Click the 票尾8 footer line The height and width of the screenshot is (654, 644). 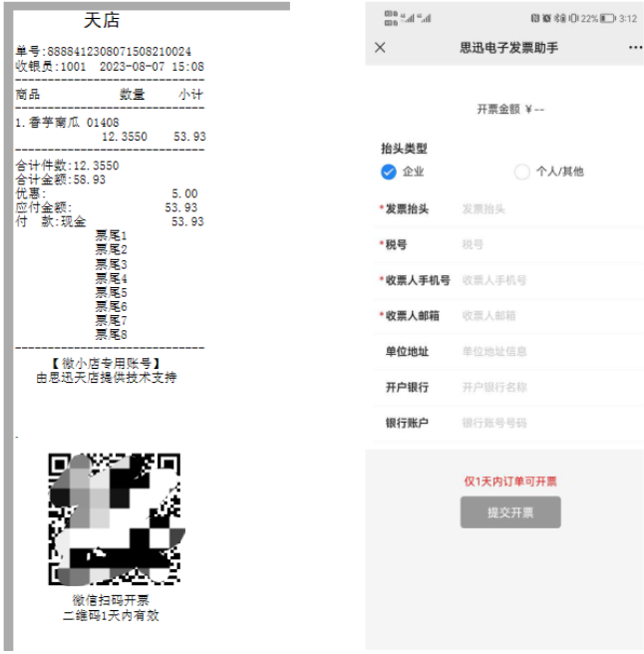(x=111, y=334)
